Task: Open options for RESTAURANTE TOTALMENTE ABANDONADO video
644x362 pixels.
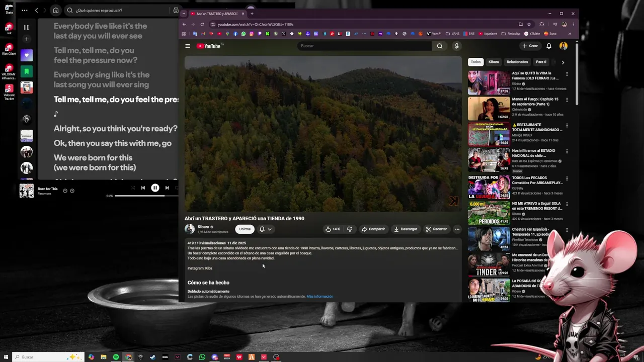Action: pos(567,126)
